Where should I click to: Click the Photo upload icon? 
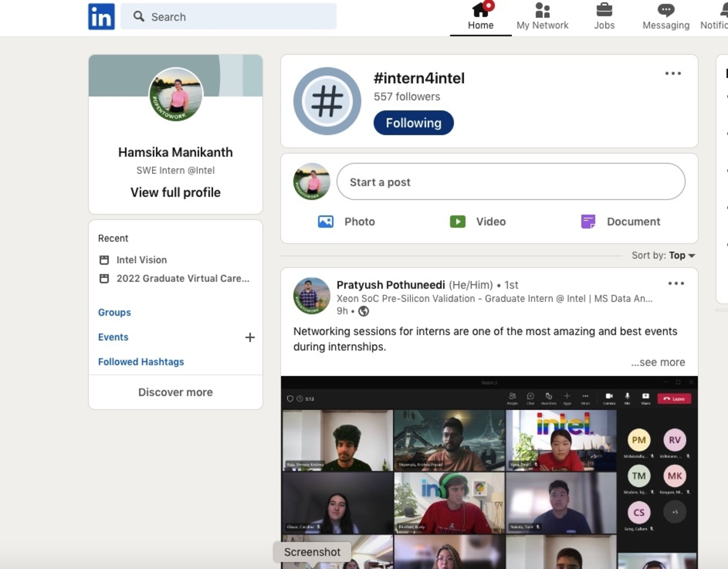click(326, 221)
